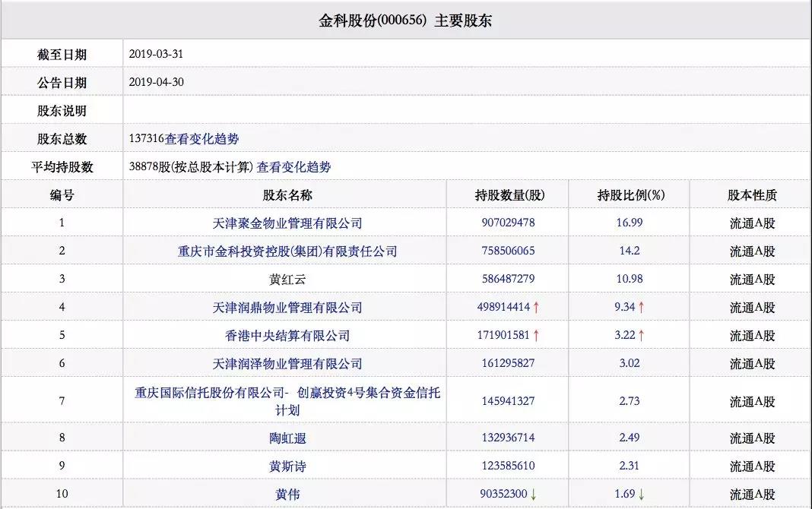Click the green down arrow beside 90352300
812x509 pixels.
(534, 494)
